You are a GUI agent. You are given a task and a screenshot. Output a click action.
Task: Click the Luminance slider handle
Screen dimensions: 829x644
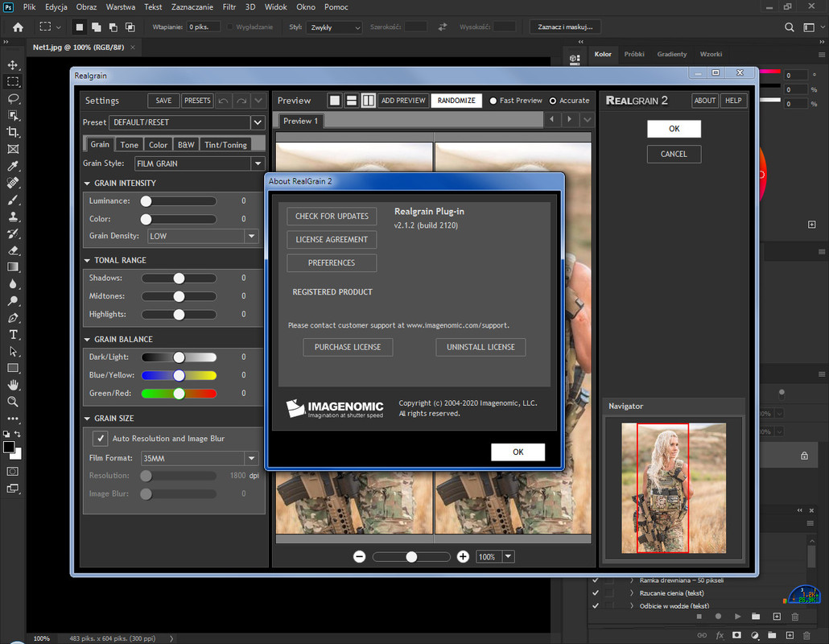point(146,201)
